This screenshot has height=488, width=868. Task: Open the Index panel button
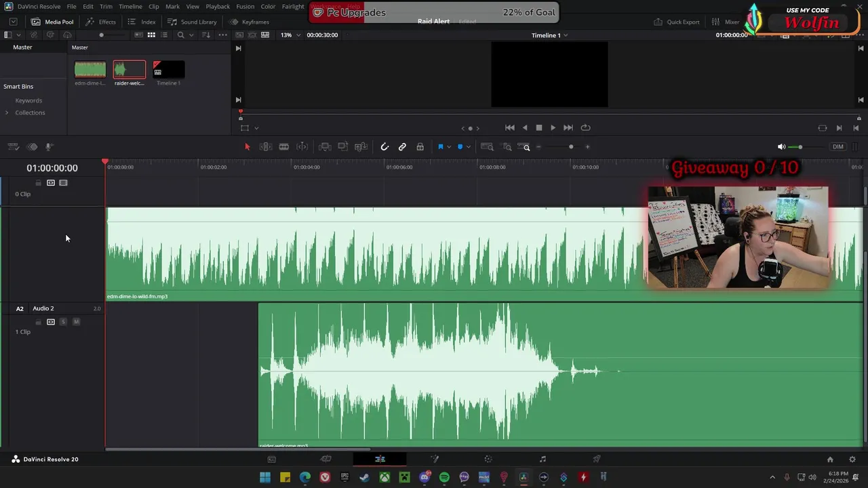tap(142, 22)
